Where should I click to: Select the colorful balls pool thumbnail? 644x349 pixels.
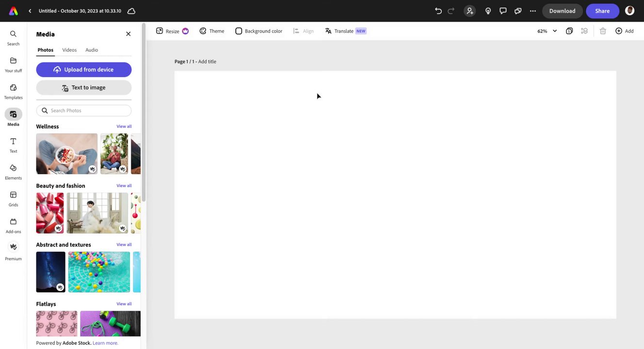(99, 272)
